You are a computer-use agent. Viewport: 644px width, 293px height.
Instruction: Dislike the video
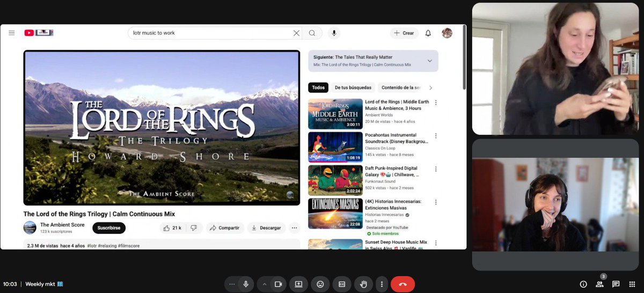[x=194, y=228]
